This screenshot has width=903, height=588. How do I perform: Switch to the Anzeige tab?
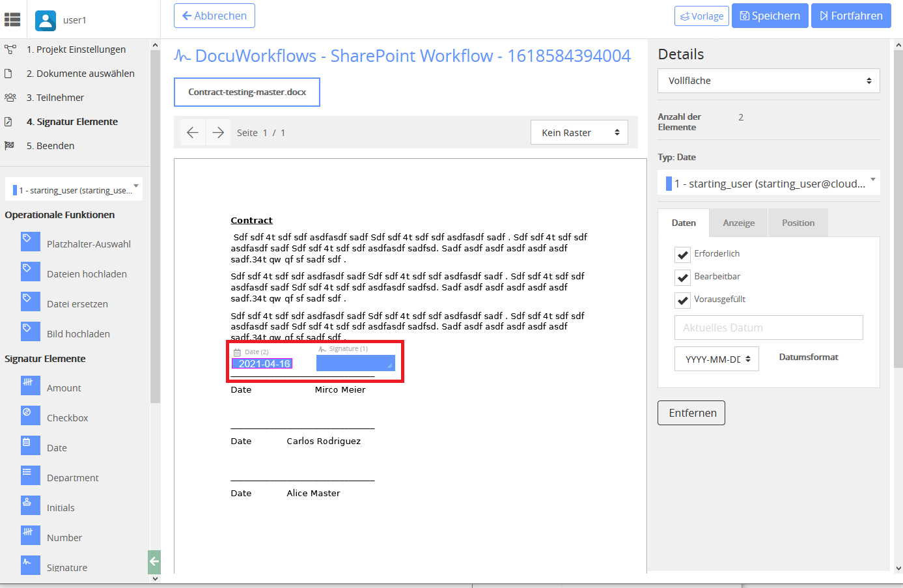pos(738,222)
